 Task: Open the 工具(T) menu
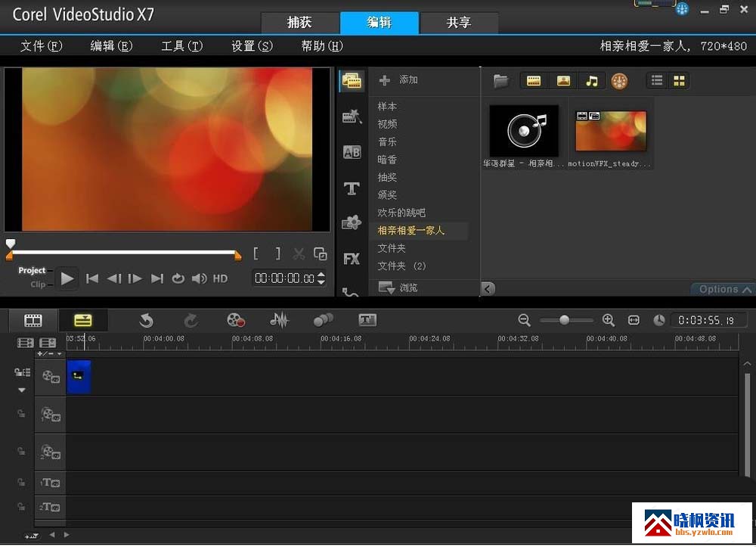tap(181, 46)
